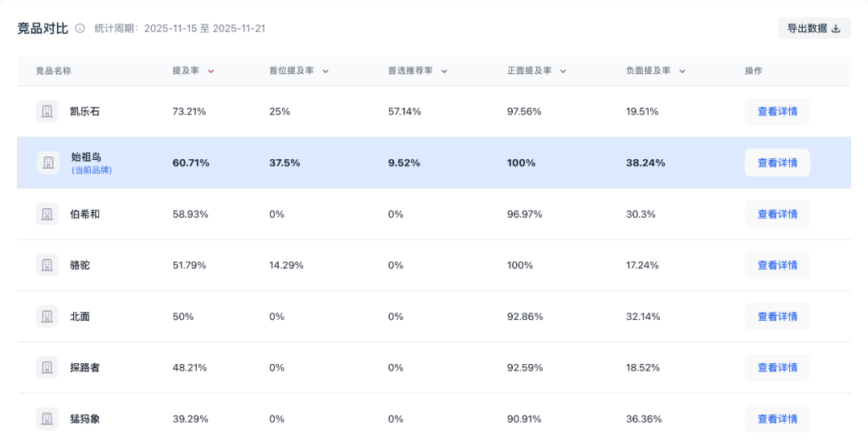This screenshot has width=868, height=446.
Task: Open 查看详情 for 凯乐石
Action: click(777, 111)
